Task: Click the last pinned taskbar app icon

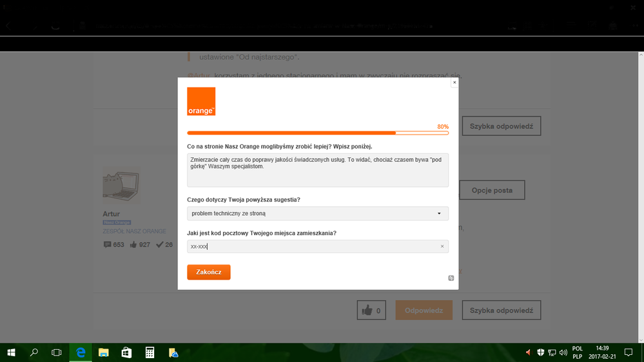Action: coord(173,352)
